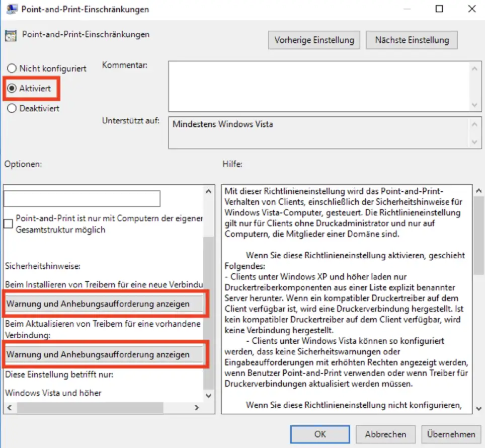
Task: Enable Point-and-Print nur eigene Gesamtstruktur checkbox
Action: 9,224
